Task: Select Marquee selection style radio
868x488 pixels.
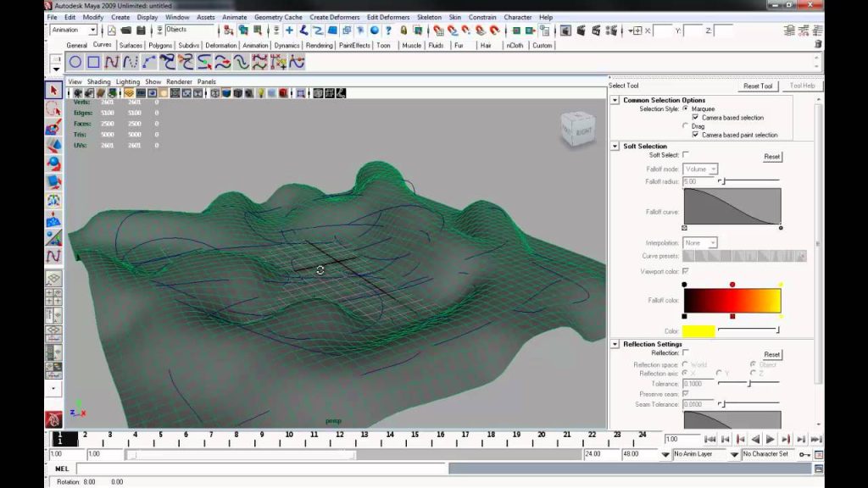Action: point(685,109)
